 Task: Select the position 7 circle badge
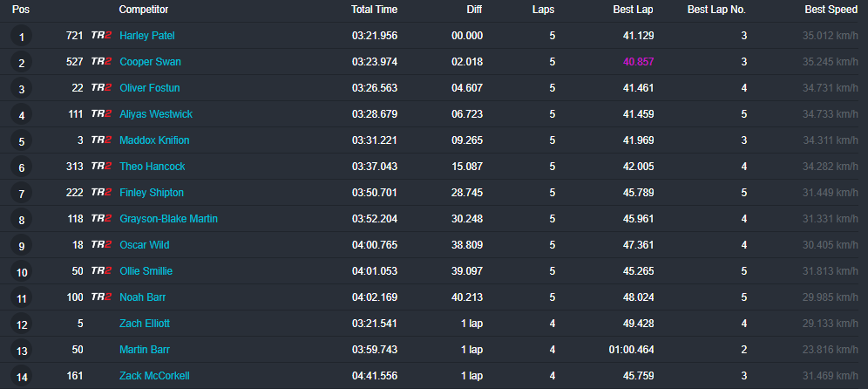[21, 194]
